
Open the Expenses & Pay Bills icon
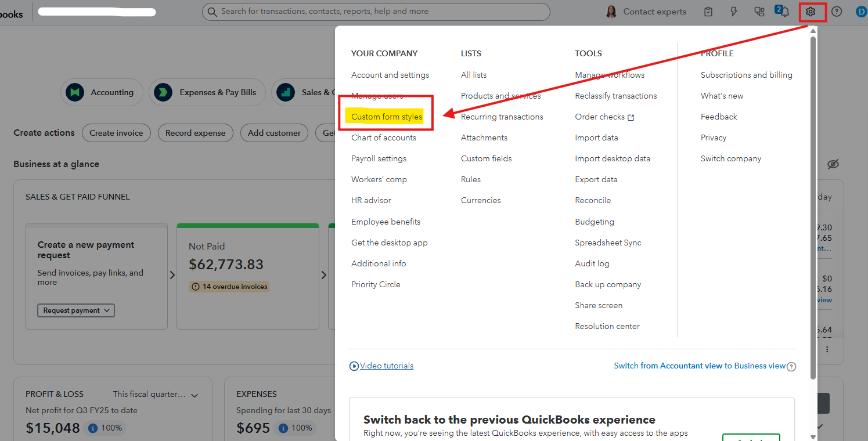[163, 92]
